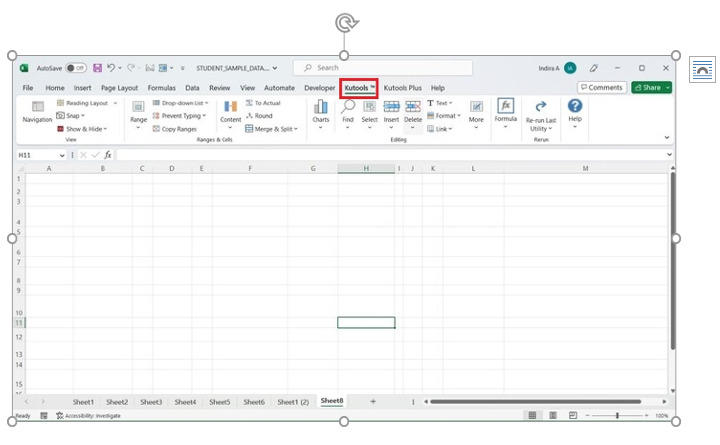Open the Kutools tab
Screen dimensions: 720x445
point(359,88)
